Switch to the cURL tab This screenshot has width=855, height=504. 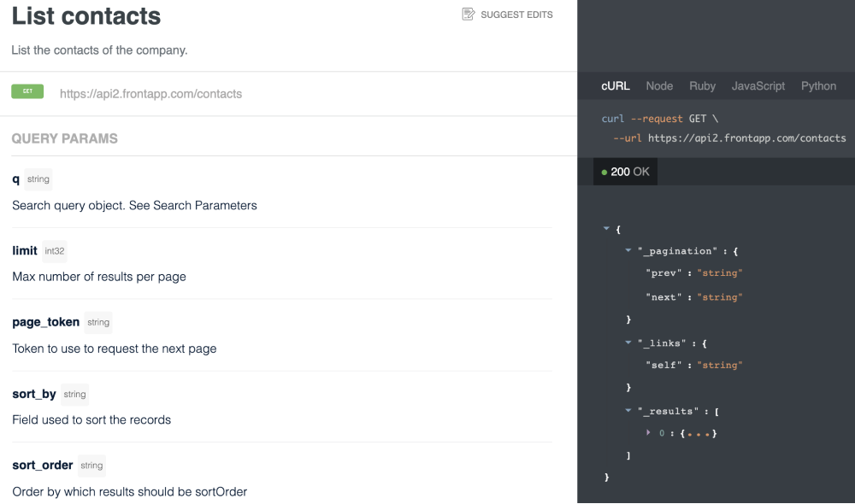pos(616,86)
